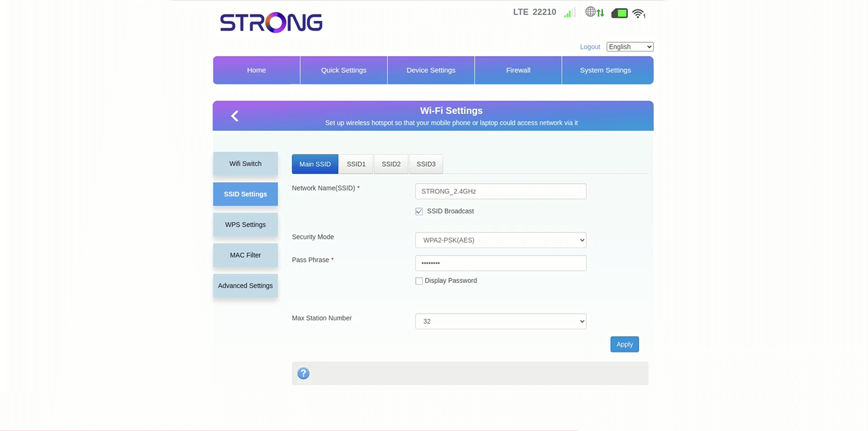Expand the Max Station Number dropdown
This screenshot has width=868, height=431.
[x=501, y=322]
